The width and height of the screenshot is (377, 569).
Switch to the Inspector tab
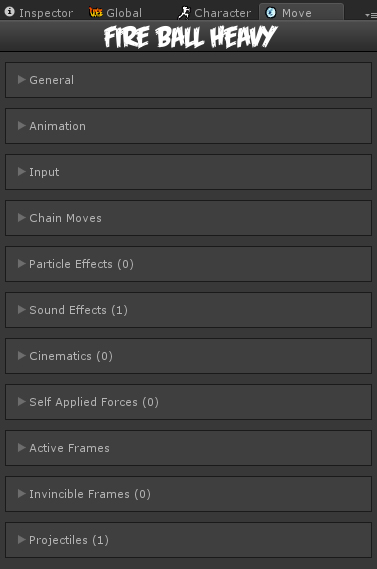tap(38, 13)
